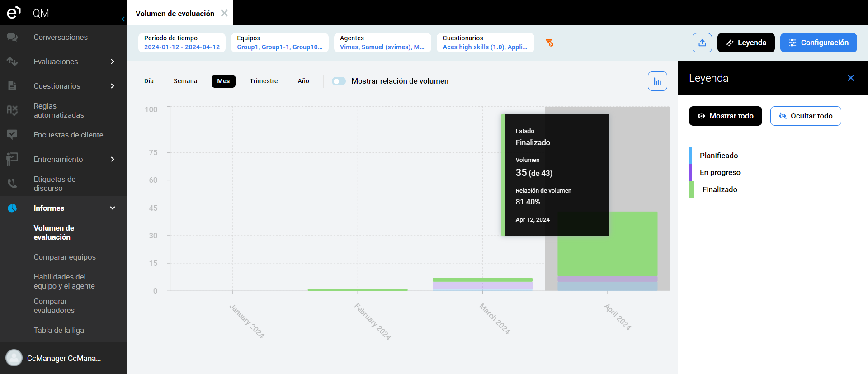Screen dimensions: 868x374
Task: Toggle En progreso legend series visibility
Action: pyautogui.click(x=720, y=172)
